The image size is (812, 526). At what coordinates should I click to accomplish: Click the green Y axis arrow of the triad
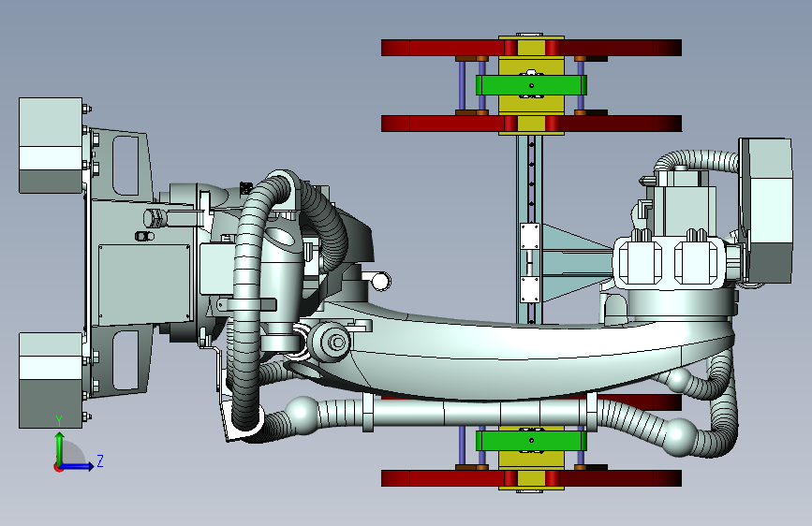pyautogui.click(x=60, y=448)
